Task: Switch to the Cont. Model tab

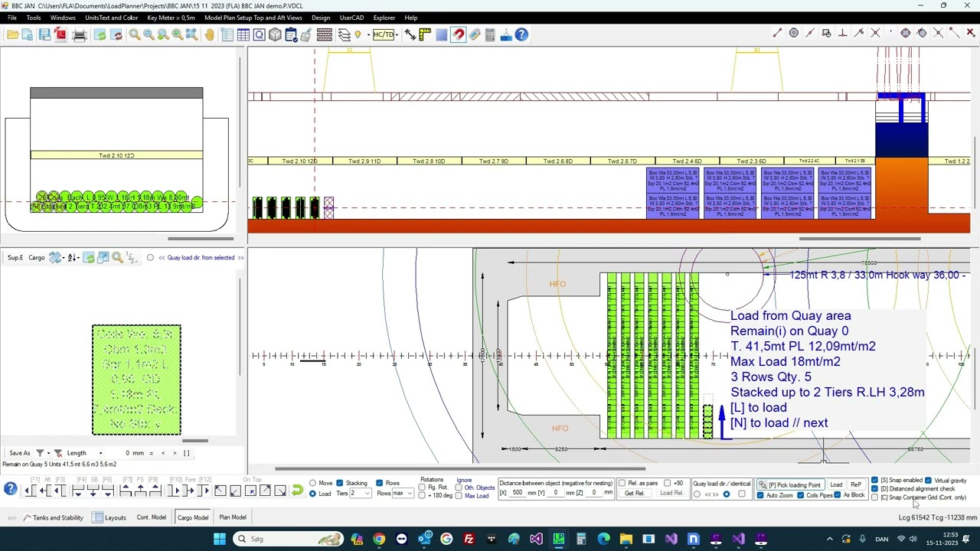Action: pos(151,518)
